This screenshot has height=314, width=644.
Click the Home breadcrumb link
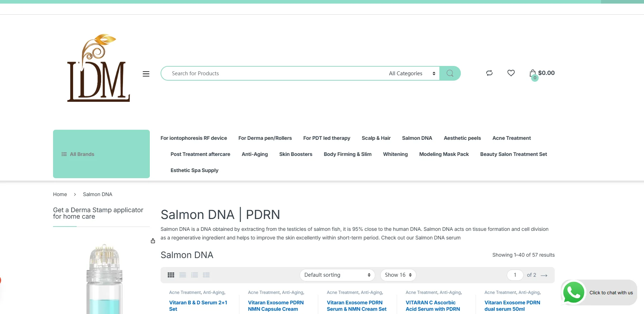[x=60, y=194]
